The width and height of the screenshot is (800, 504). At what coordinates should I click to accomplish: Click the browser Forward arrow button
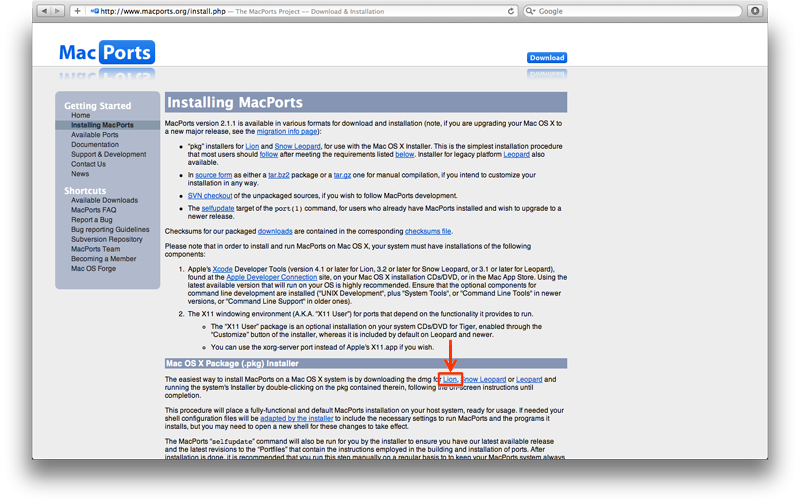[57, 11]
